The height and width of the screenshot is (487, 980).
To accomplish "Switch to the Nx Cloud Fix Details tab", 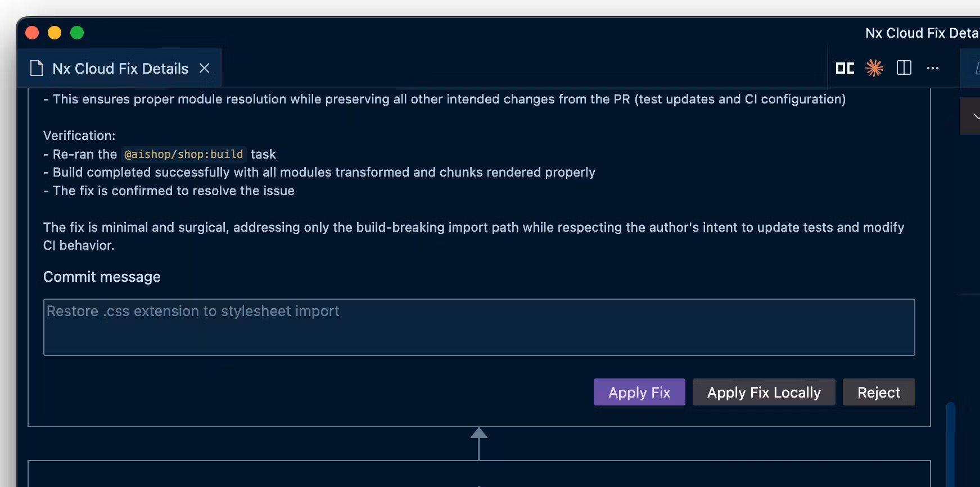I will pos(120,67).
